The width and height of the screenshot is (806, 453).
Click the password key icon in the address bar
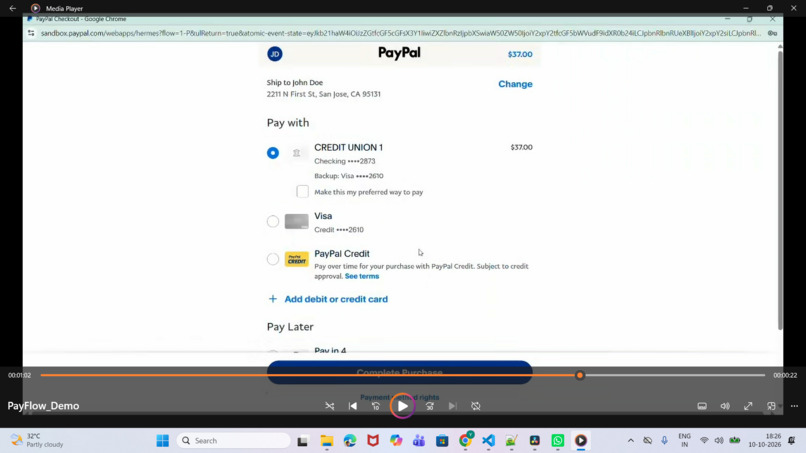pos(773,33)
